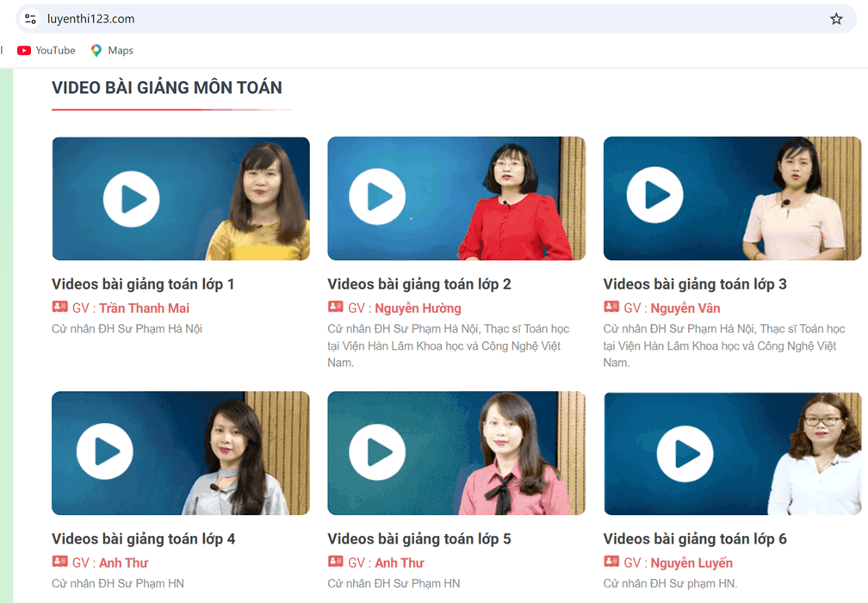Play the toán lớp 5 video

point(377,452)
